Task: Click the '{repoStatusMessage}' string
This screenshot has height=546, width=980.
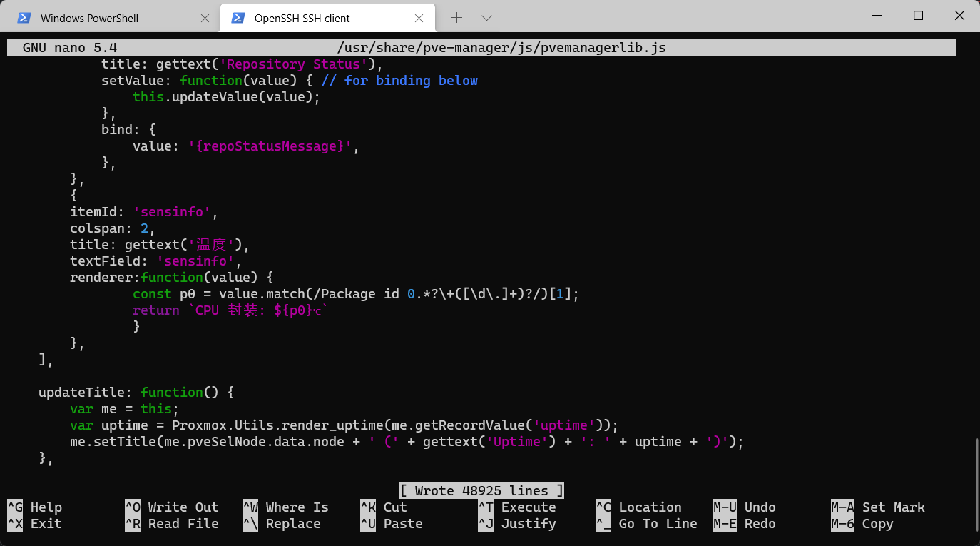Action: 270,146
